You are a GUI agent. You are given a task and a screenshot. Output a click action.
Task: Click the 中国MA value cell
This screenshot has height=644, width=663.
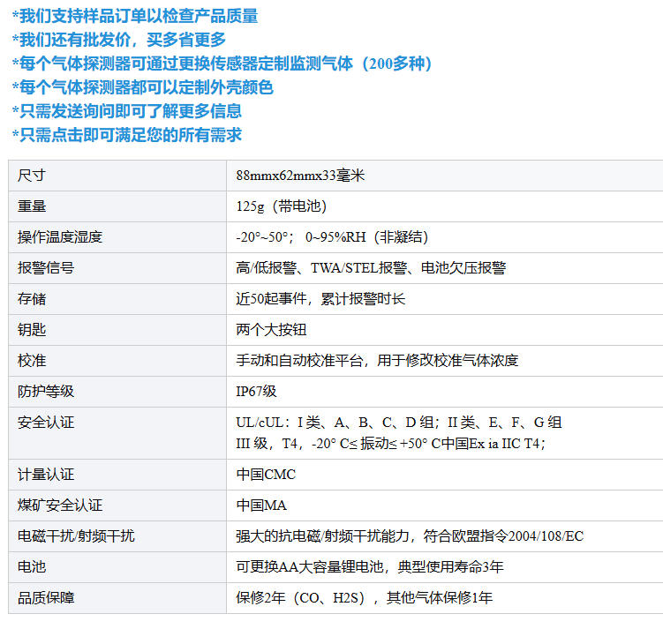[261, 505]
